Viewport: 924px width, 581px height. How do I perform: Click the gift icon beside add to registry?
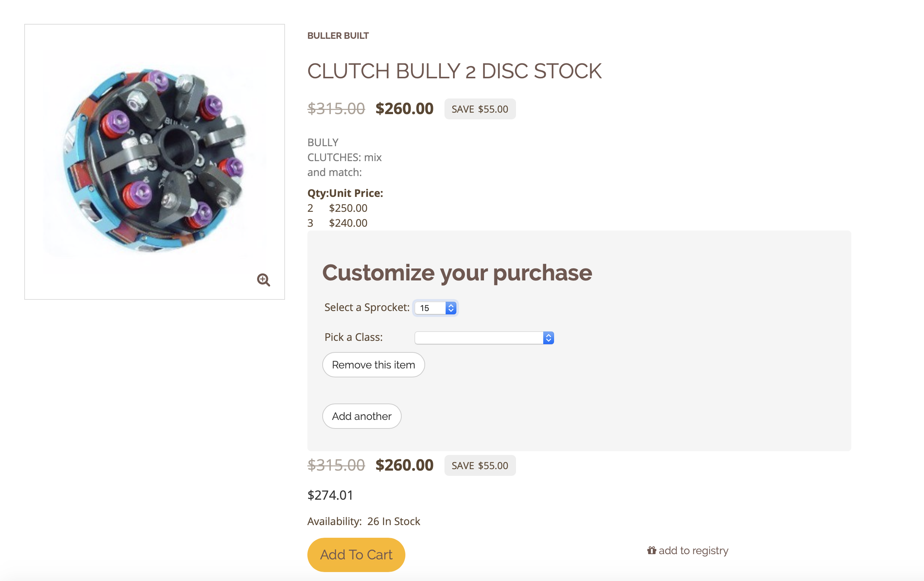(652, 550)
